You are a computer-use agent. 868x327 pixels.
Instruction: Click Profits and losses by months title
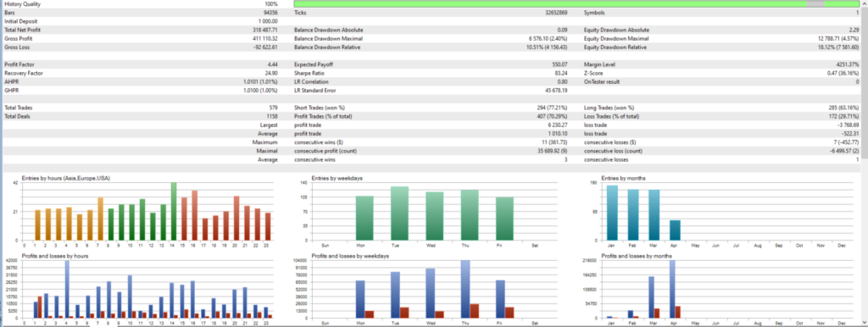point(637,256)
